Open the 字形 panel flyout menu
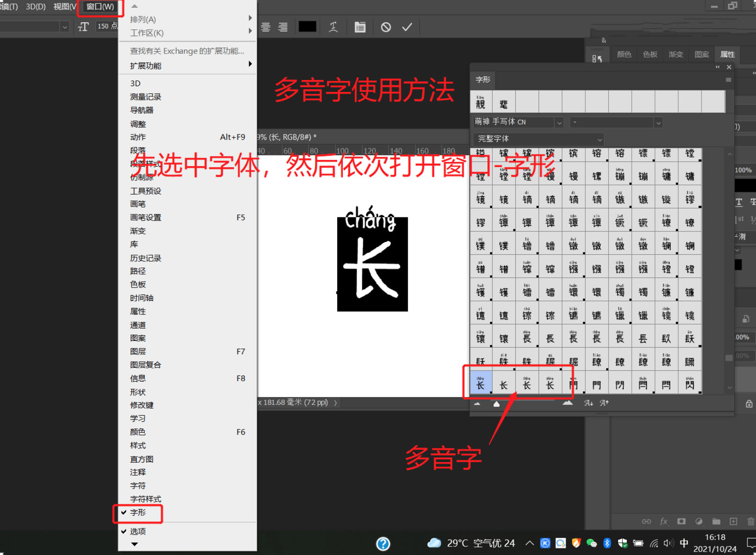The height and width of the screenshot is (555, 756). coord(728,80)
